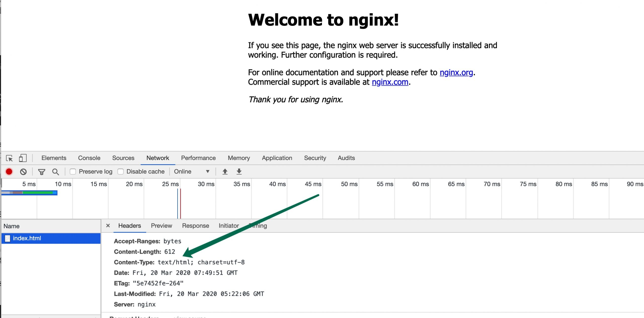Click the Name column header
Screen dimensions: 644x318
click(x=51, y=226)
